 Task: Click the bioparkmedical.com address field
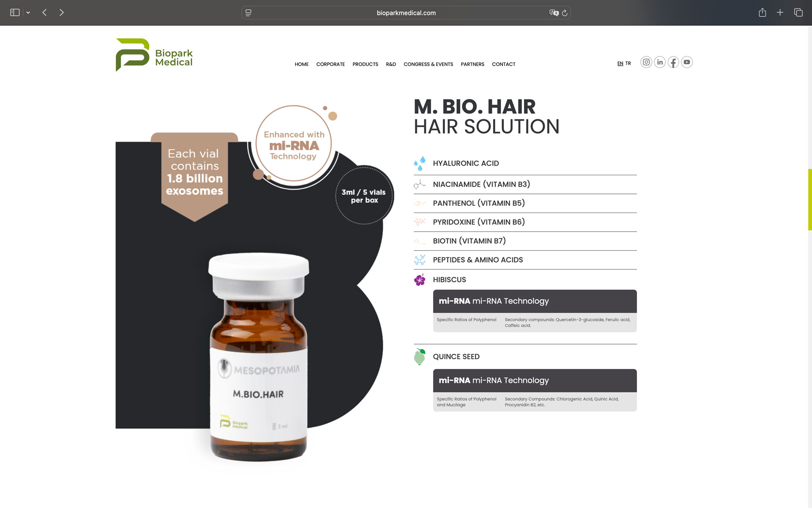(406, 13)
